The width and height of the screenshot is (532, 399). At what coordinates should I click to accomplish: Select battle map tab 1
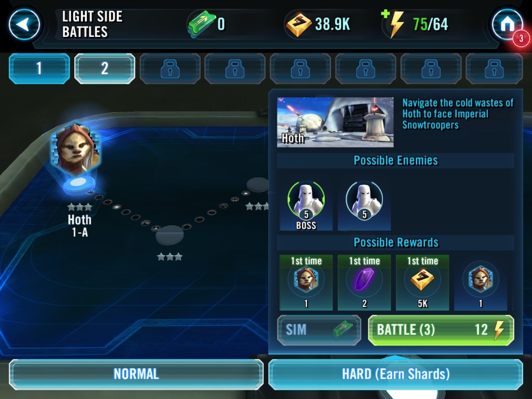(x=39, y=69)
